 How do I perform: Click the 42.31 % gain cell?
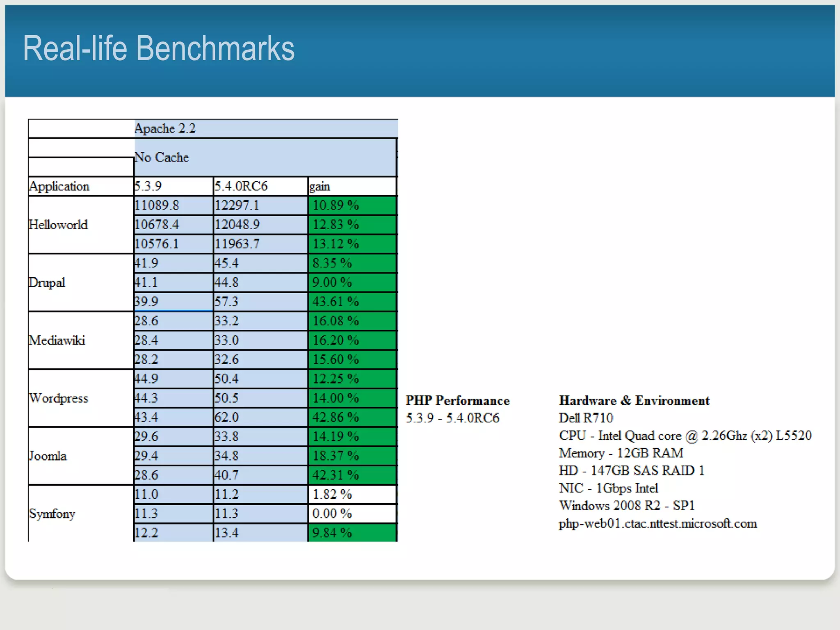(352, 475)
